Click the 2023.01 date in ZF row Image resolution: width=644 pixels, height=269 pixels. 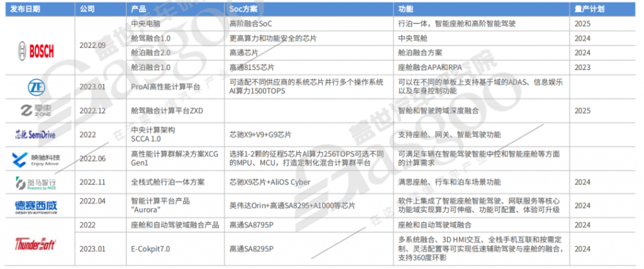click(93, 86)
